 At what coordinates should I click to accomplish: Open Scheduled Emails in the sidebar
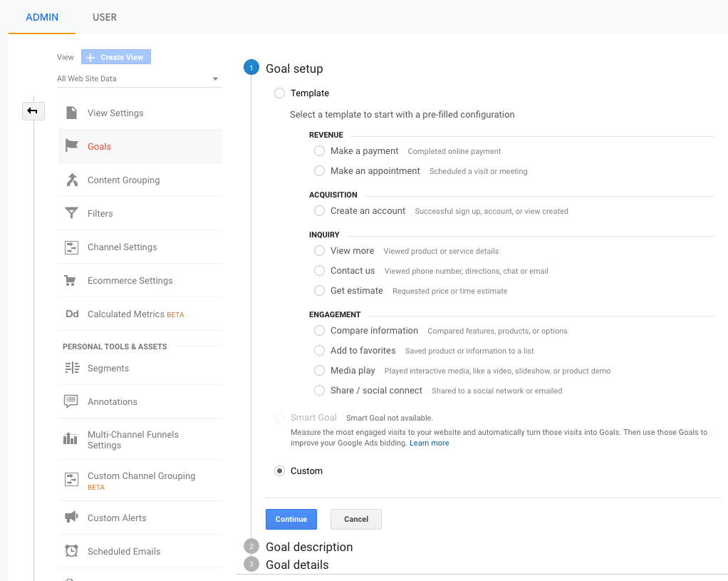[140, 551]
